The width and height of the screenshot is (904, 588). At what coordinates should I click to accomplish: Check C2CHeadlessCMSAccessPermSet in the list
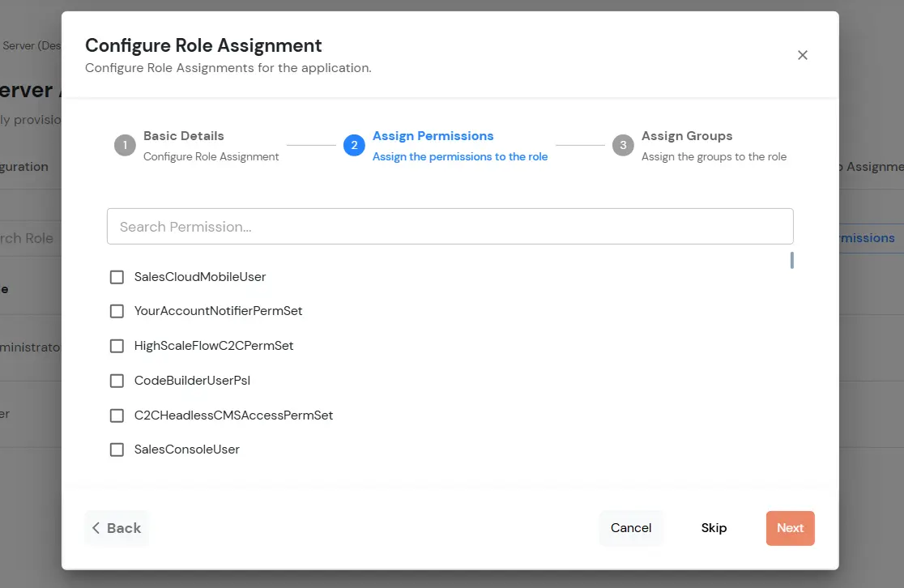(x=117, y=415)
